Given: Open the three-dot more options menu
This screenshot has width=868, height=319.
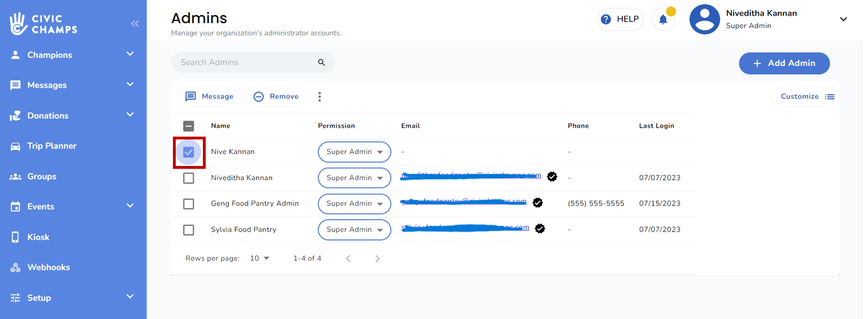Looking at the screenshot, I should tap(319, 97).
